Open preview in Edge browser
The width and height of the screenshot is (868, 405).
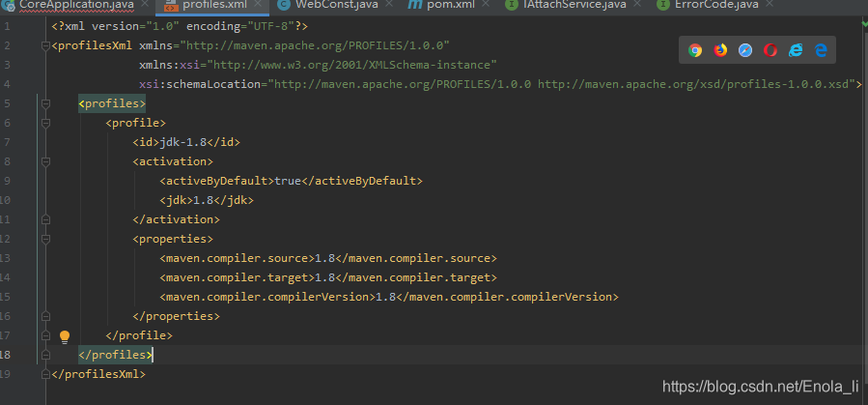click(x=821, y=50)
